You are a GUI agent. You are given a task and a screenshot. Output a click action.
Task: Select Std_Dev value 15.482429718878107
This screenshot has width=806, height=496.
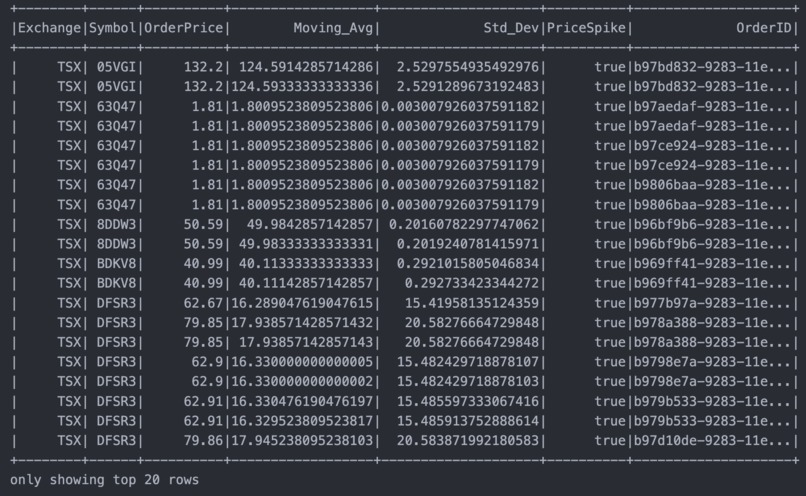coord(468,362)
